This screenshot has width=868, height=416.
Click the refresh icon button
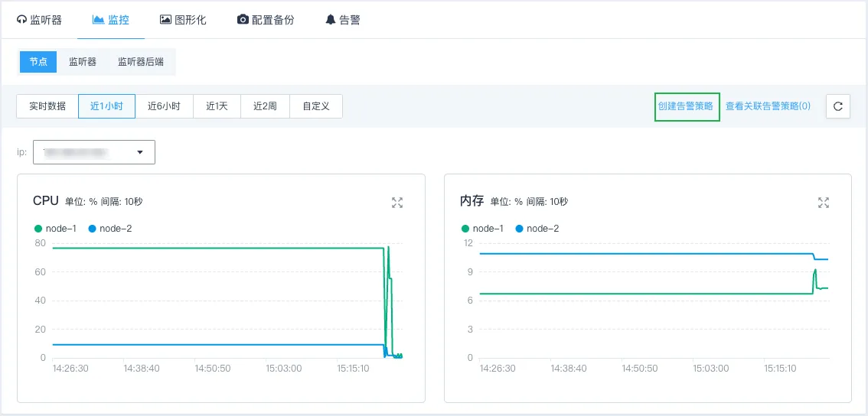click(x=837, y=107)
